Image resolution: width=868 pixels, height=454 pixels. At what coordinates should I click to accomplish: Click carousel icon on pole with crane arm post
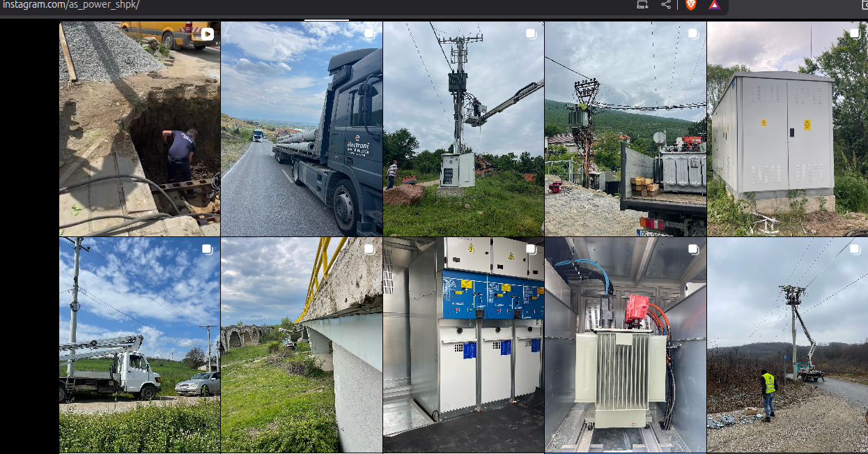click(531, 33)
